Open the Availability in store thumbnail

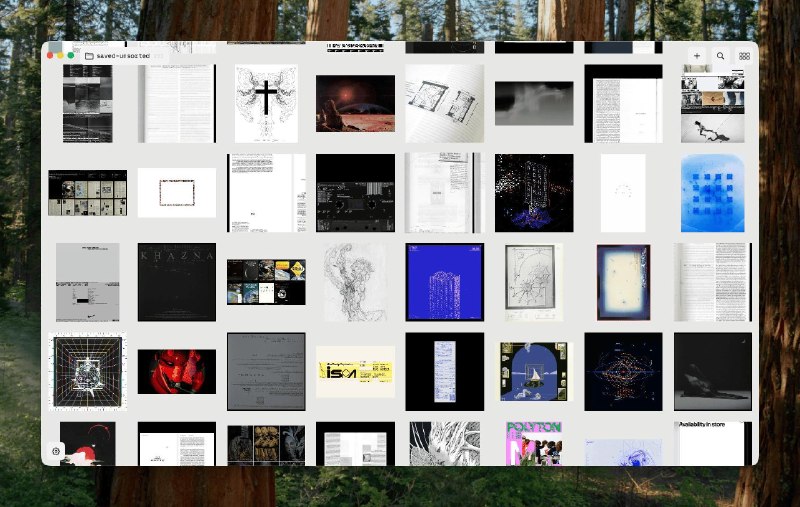click(x=713, y=443)
